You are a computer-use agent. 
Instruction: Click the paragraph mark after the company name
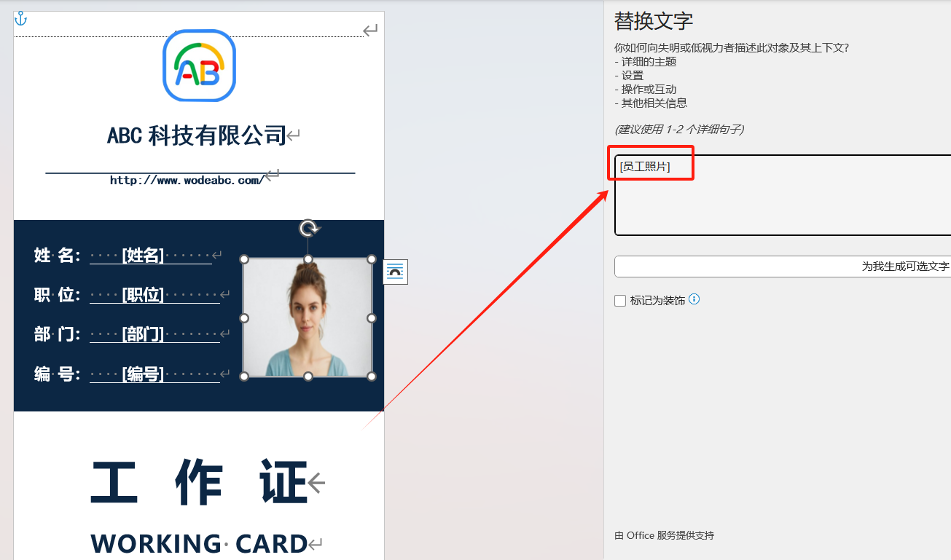point(292,136)
